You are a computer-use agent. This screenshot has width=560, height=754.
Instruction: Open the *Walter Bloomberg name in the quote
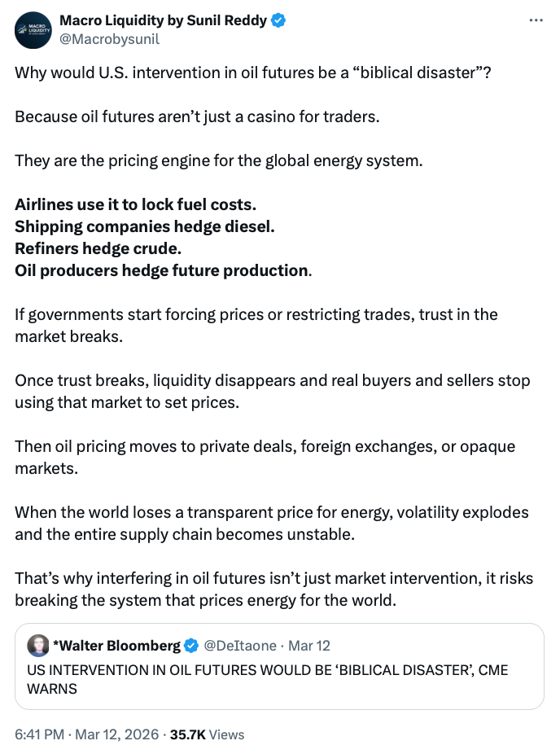click(x=116, y=646)
